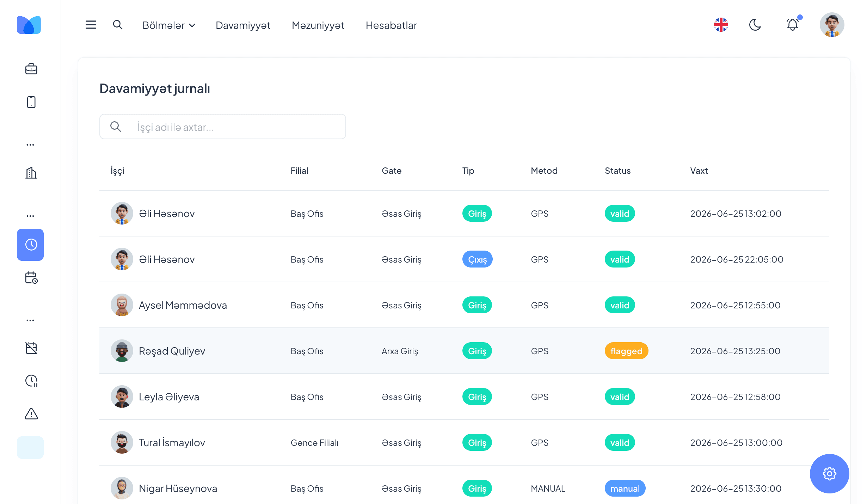Click the manual status badge
867x504 pixels.
(625, 488)
